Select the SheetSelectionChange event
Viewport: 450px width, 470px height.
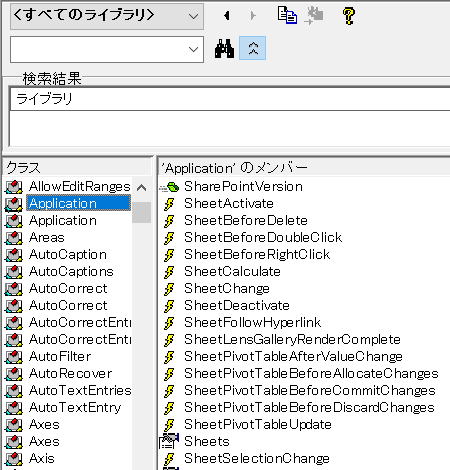click(x=257, y=458)
